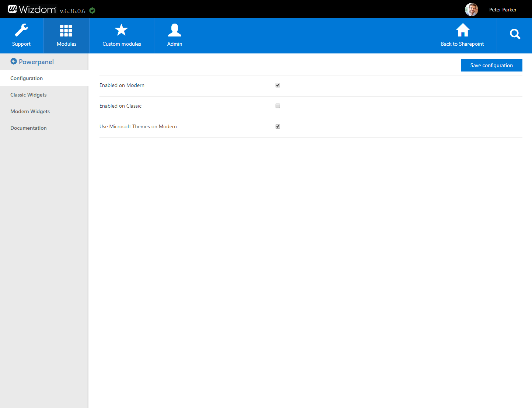This screenshot has height=408, width=532.
Task: Open the Admin person icon
Action: pos(175,30)
